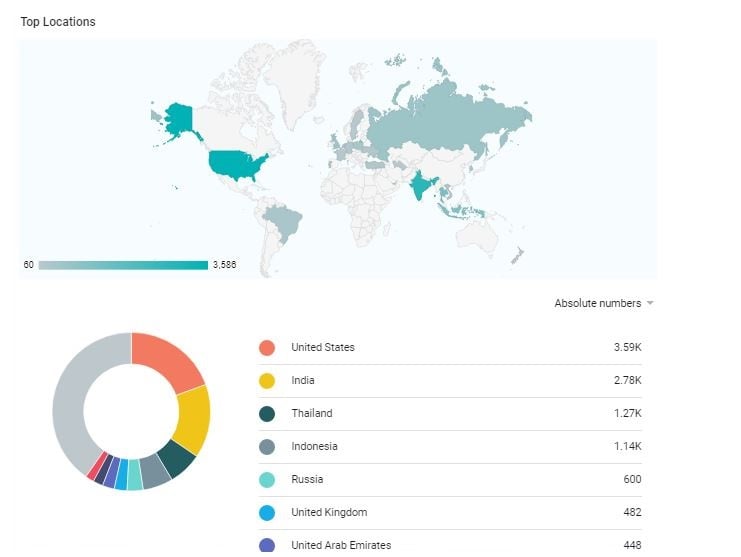Click the purple United Arab Emirates dot
Image resolution: width=741 pixels, height=557 pixels.
pos(267,545)
